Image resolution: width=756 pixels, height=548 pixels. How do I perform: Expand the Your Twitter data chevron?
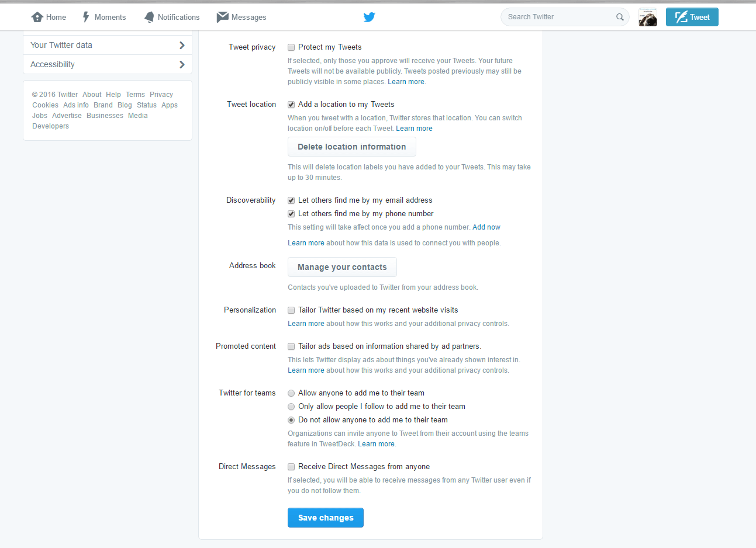coord(182,45)
